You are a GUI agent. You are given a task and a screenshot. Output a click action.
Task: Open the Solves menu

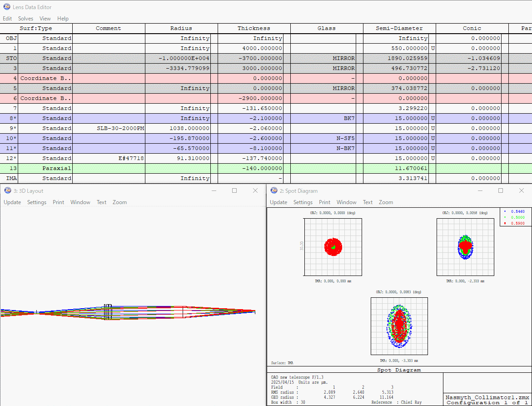pos(25,19)
